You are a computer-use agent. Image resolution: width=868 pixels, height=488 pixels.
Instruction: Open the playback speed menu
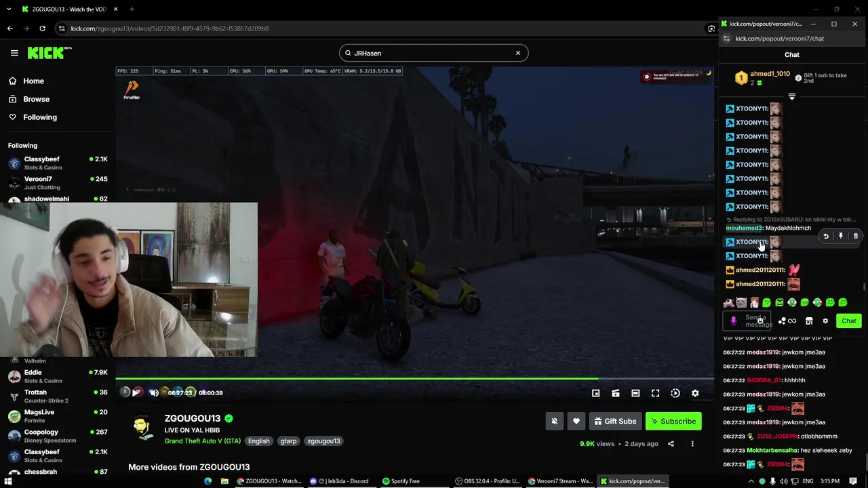(x=675, y=393)
